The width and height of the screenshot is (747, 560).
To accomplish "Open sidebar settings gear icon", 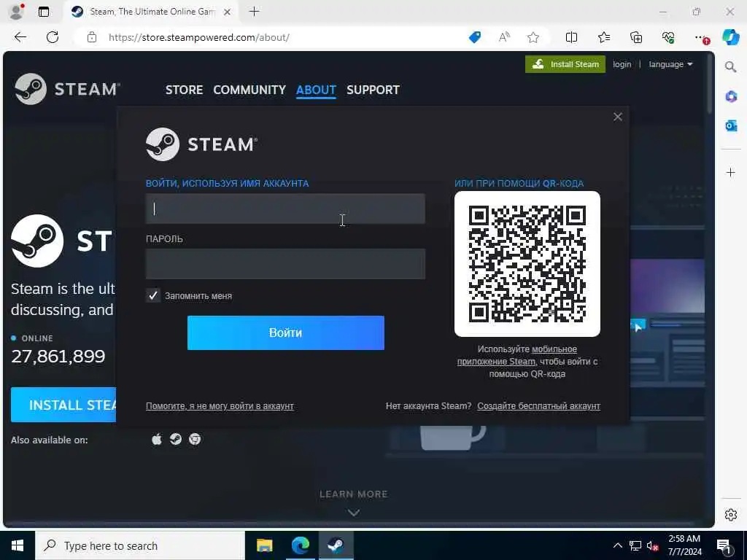I will pos(731,515).
